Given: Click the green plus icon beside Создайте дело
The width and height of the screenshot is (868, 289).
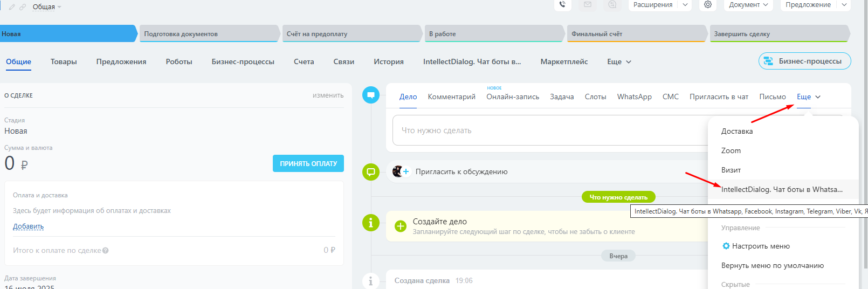Looking at the screenshot, I should [x=401, y=226].
